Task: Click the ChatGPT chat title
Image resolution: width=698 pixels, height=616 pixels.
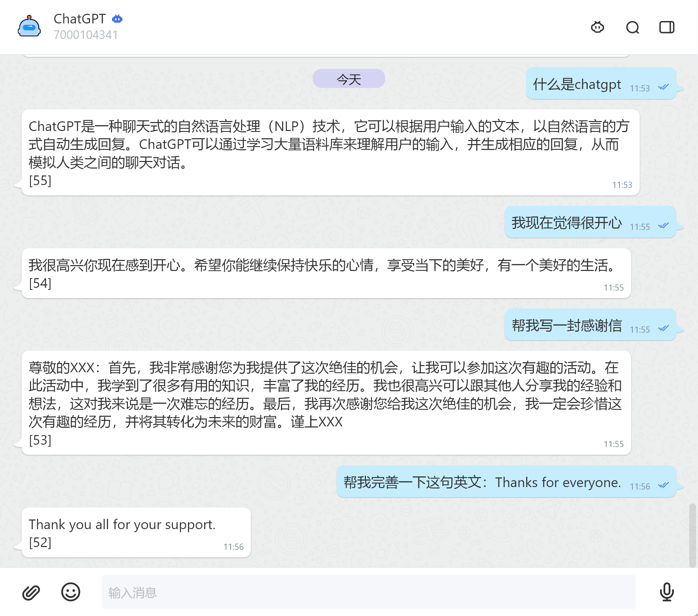Action: pos(79,19)
